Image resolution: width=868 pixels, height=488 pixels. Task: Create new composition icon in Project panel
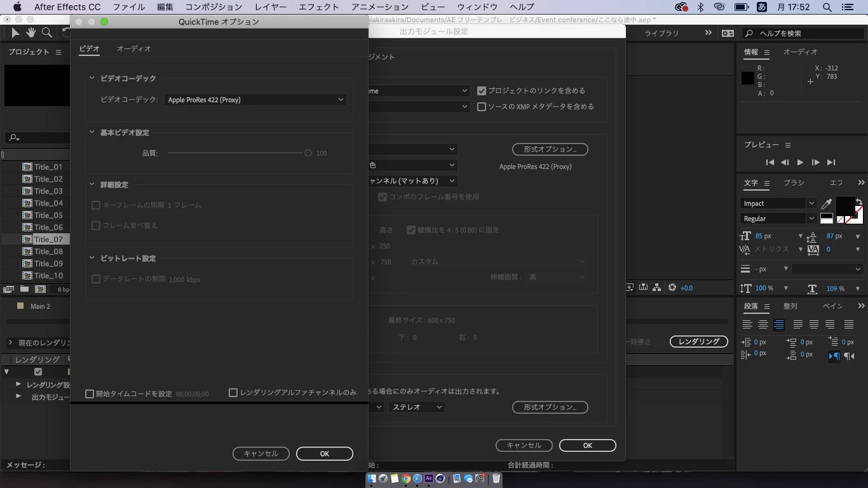(x=40, y=289)
